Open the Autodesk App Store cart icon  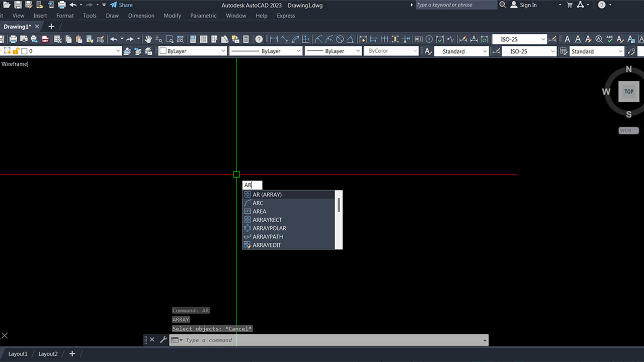coord(570,5)
